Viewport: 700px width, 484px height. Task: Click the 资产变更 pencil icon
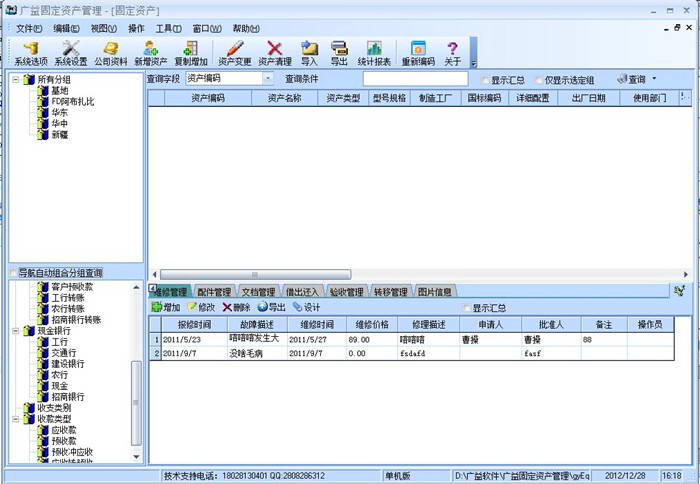234,53
